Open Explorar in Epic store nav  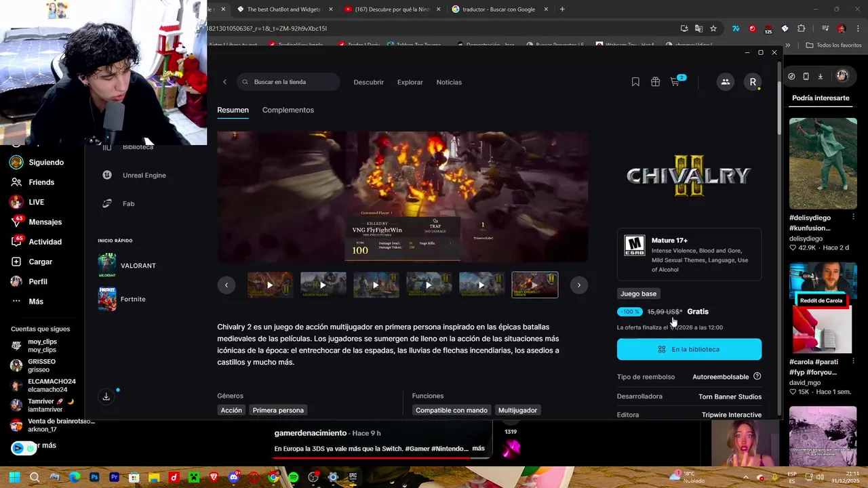pos(410,82)
